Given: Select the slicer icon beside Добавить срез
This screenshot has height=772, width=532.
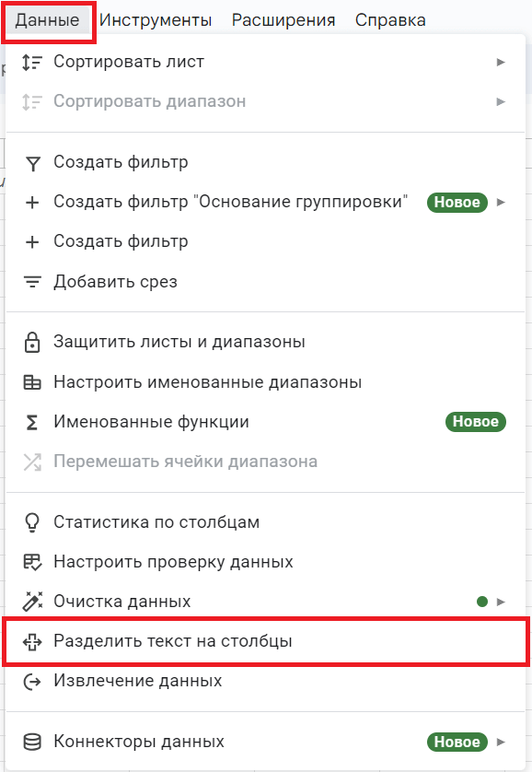Looking at the screenshot, I should (x=33, y=281).
